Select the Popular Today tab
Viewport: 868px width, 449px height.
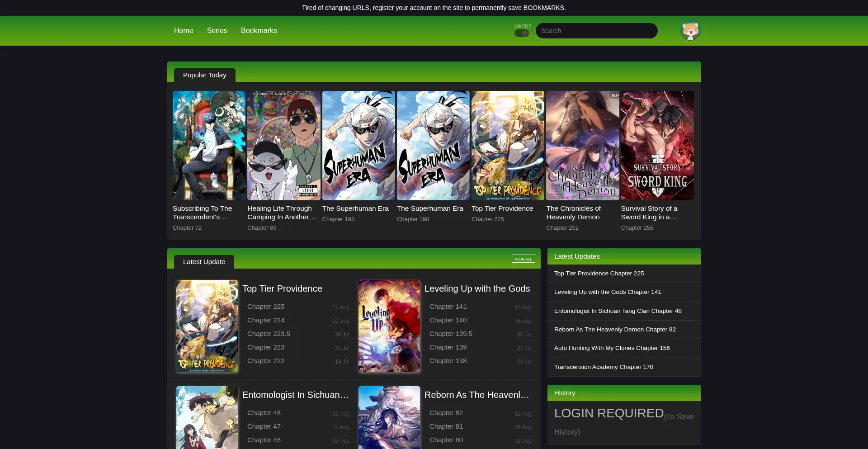pyautogui.click(x=205, y=75)
